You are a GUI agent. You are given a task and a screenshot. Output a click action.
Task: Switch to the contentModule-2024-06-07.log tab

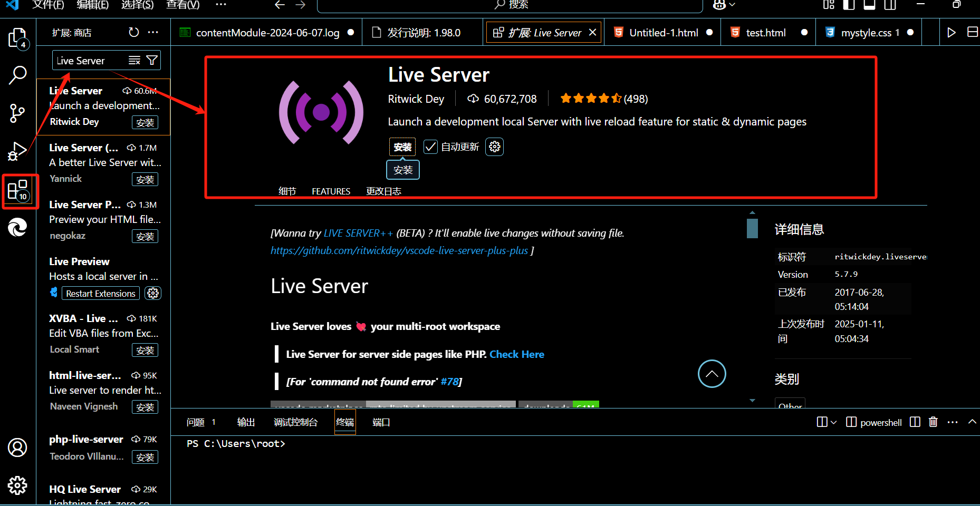click(266, 33)
